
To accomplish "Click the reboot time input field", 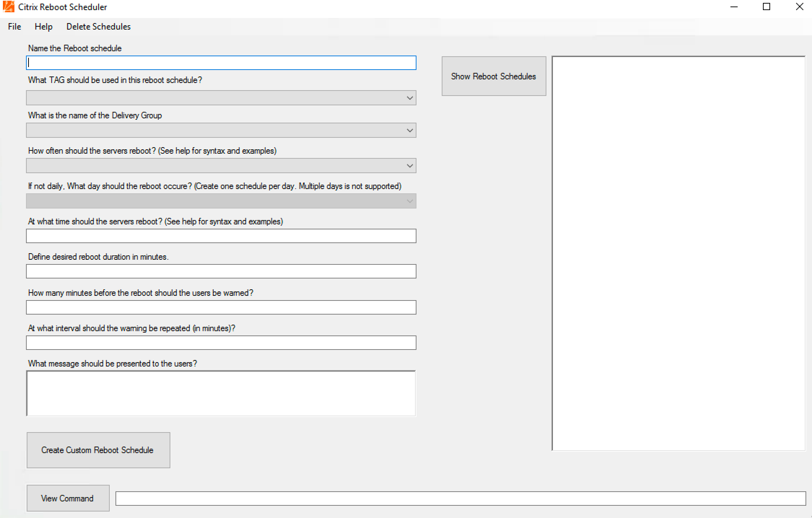I will [221, 236].
